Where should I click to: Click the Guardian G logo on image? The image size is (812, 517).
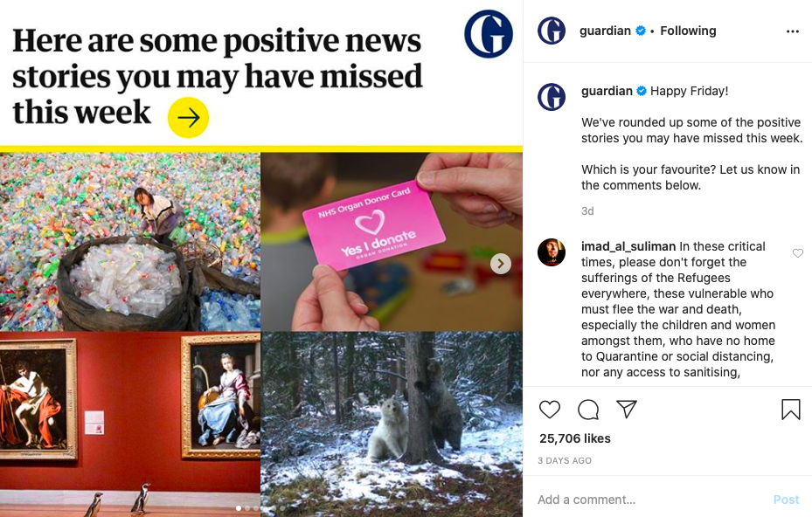pyautogui.click(x=489, y=34)
